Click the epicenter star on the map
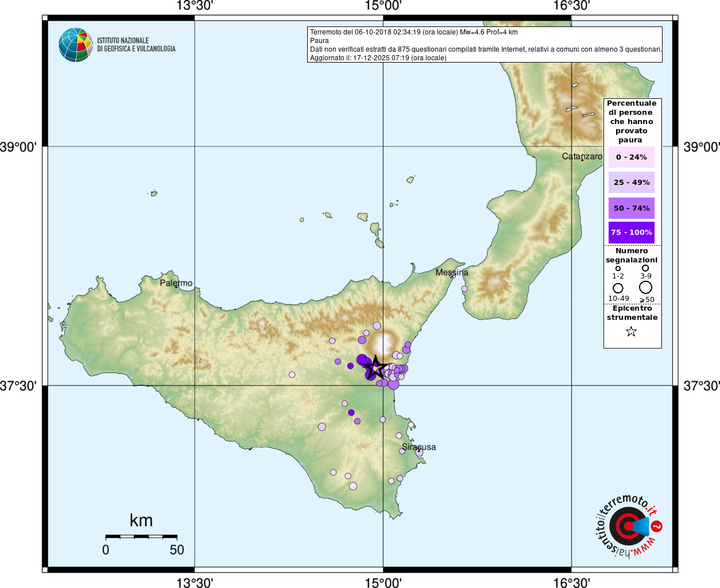The height and width of the screenshot is (588, 720). [x=376, y=367]
